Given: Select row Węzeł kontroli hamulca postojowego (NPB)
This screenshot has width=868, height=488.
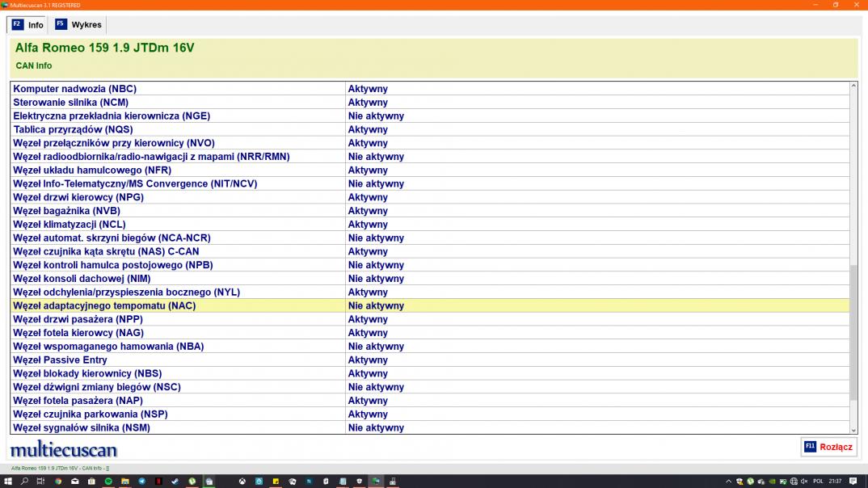Looking at the screenshot, I should [430, 265].
